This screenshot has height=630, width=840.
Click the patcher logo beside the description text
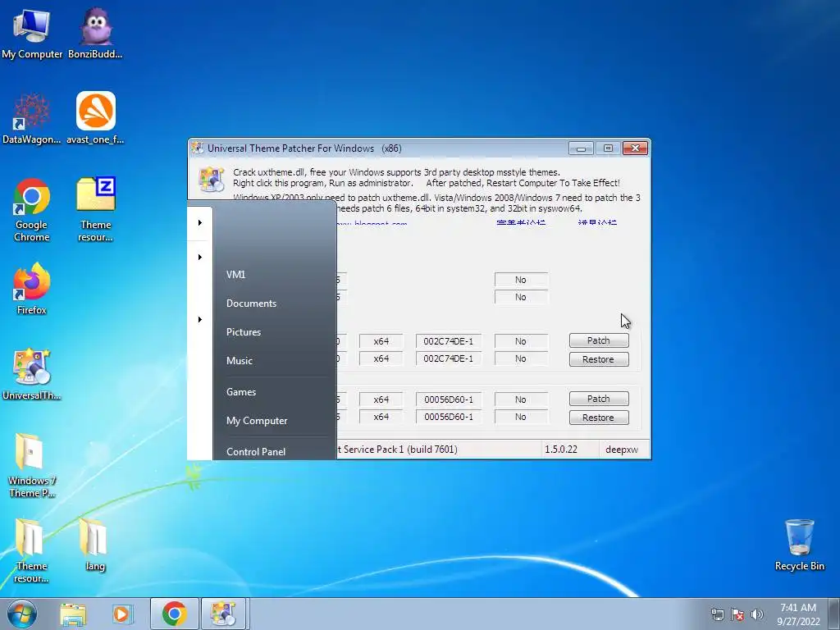[x=211, y=179]
